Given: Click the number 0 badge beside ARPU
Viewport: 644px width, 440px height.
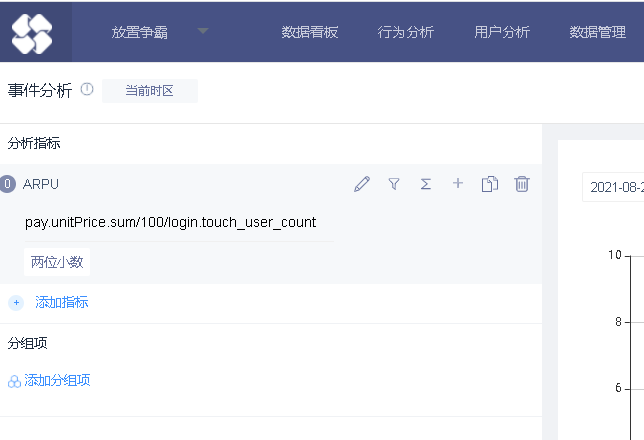Looking at the screenshot, I should click(x=7, y=184).
